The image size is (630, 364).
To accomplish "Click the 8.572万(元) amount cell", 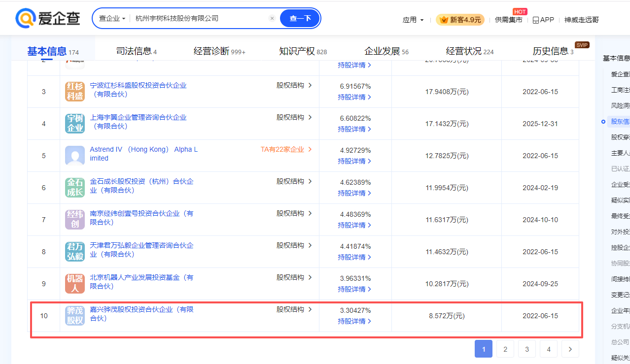I will (447, 316).
